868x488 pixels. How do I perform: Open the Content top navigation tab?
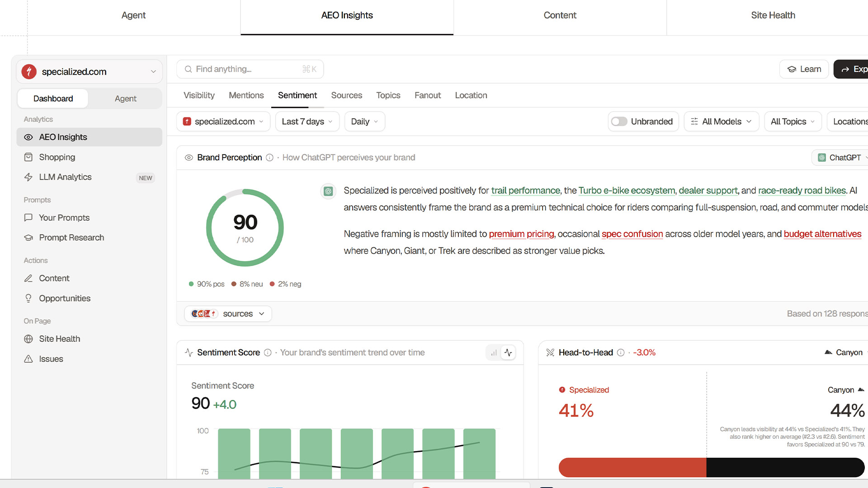[560, 15]
